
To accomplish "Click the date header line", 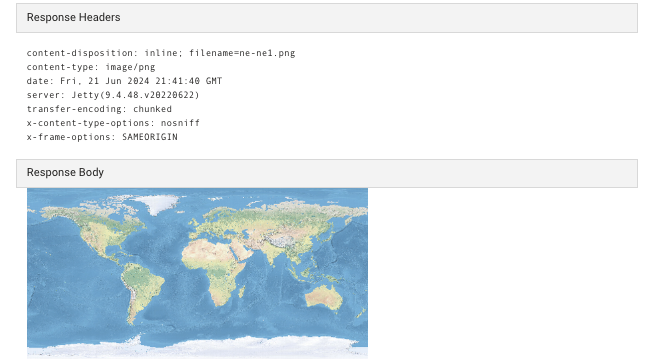I will (x=124, y=81).
